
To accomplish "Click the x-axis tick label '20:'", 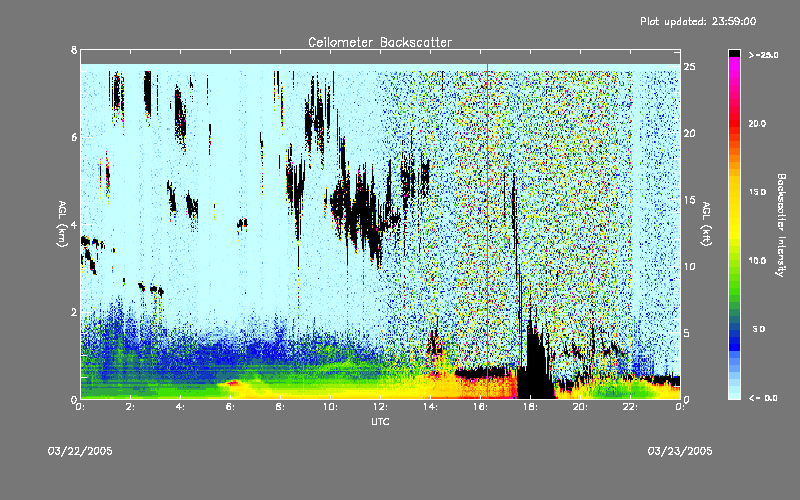I will click(580, 407).
